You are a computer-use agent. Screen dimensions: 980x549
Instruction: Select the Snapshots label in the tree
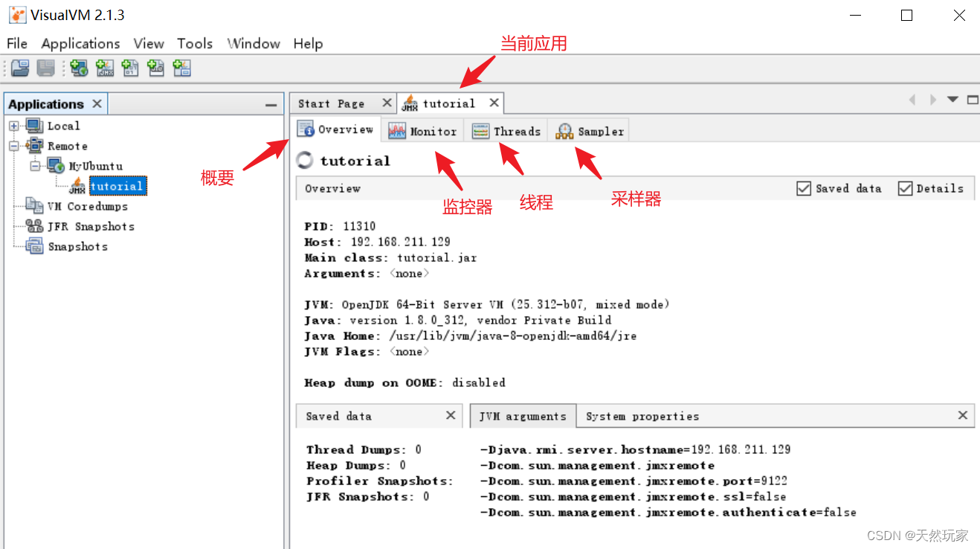[78, 246]
